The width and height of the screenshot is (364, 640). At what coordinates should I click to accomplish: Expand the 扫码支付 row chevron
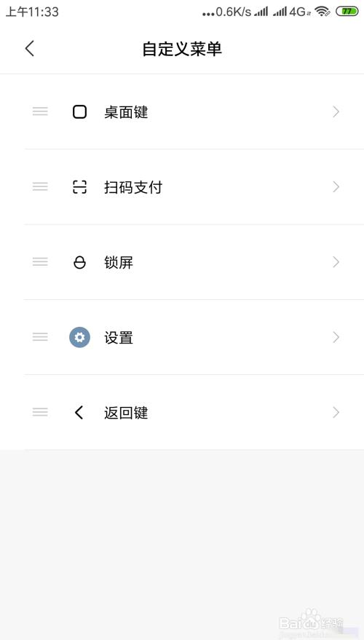tap(336, 187)
